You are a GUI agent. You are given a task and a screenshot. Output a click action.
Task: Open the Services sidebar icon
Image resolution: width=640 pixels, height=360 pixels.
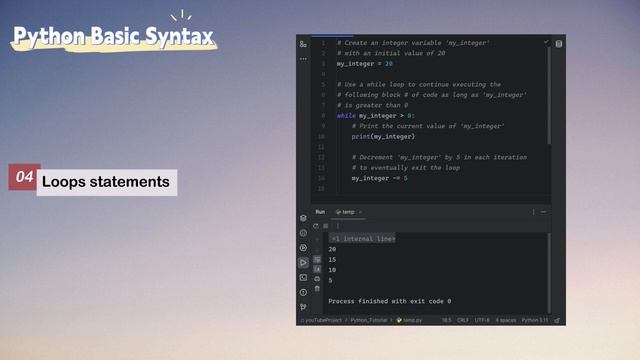click(303, 248)
